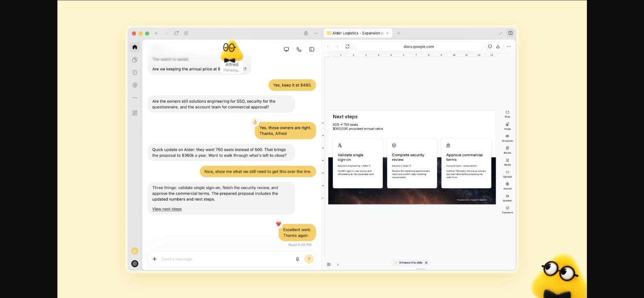Open the Transform tool in right toolbar
644x298 pixels.
pyautogui.click(x=507, y=210)
